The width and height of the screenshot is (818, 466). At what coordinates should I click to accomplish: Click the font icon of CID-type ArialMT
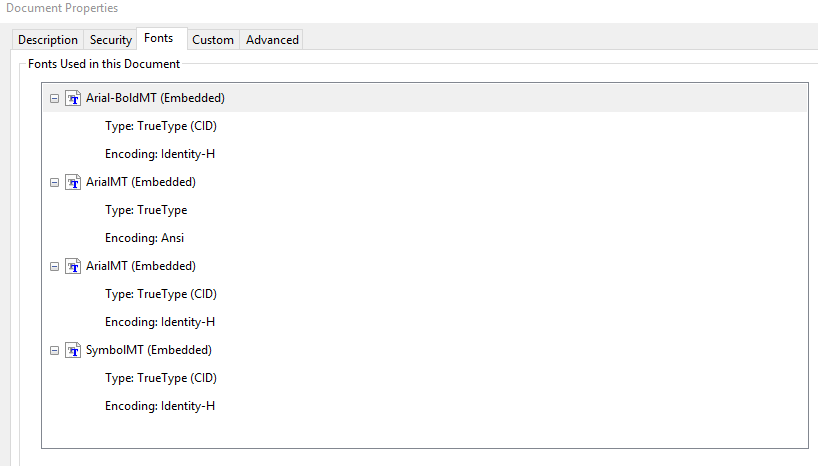click(73, 267)
